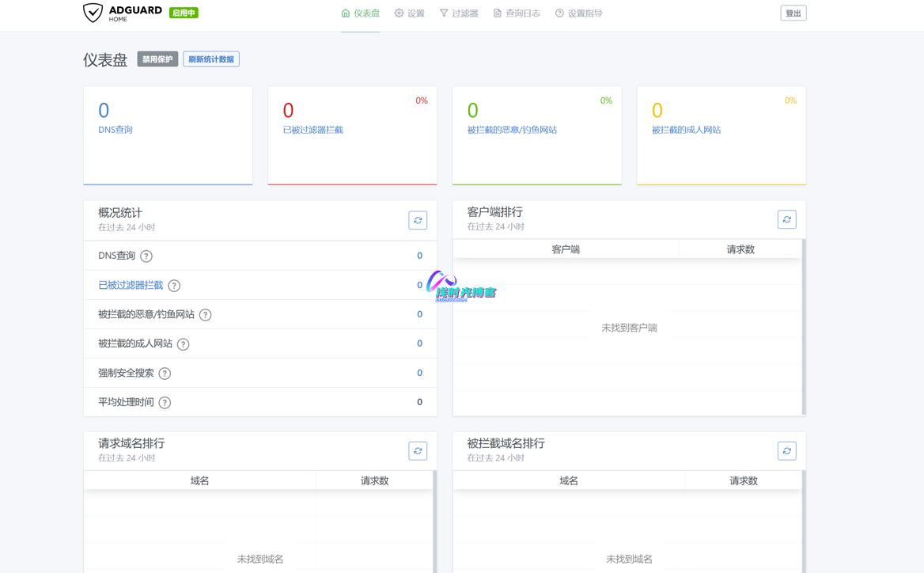This screenshot has width=924, height=573.
Task: Refresh the 请求域名排行 panel
Action: [418, 451]
